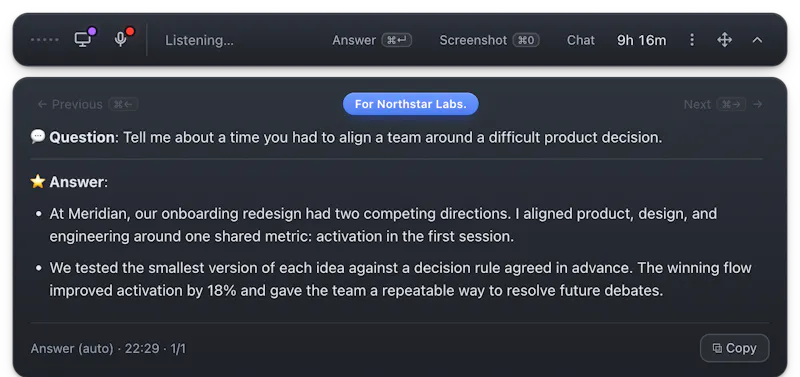800x377 pixels.
Task: Take a Screenshot from the toolbar
Action: [489, 40]
